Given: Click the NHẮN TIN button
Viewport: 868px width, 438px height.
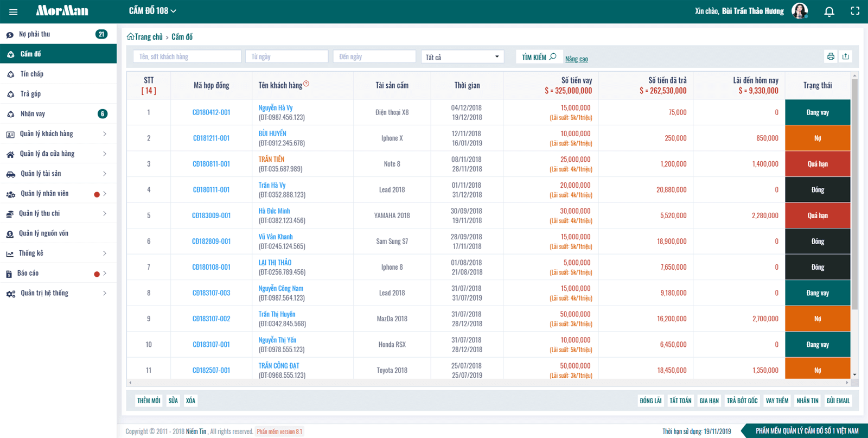Looking at the screenshot, I should 807,401.
